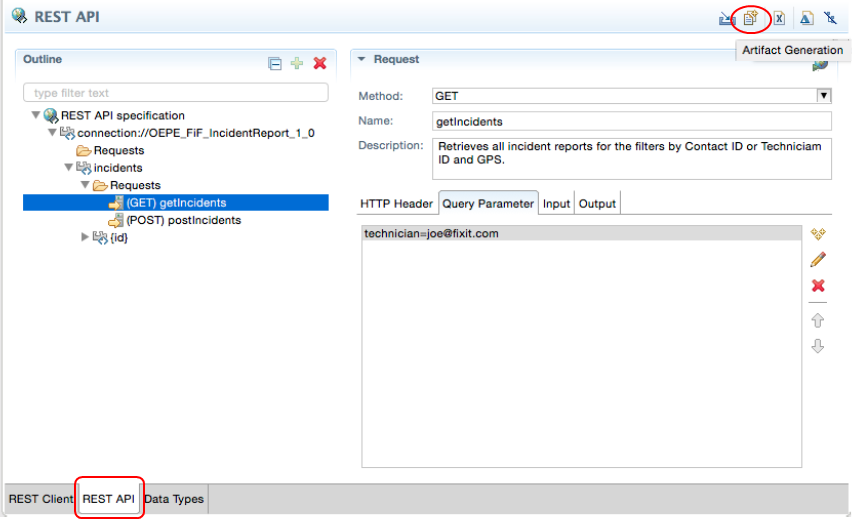The image size is (853, 519).
Task: Collapse the incidents tree node
Action: 69,168
